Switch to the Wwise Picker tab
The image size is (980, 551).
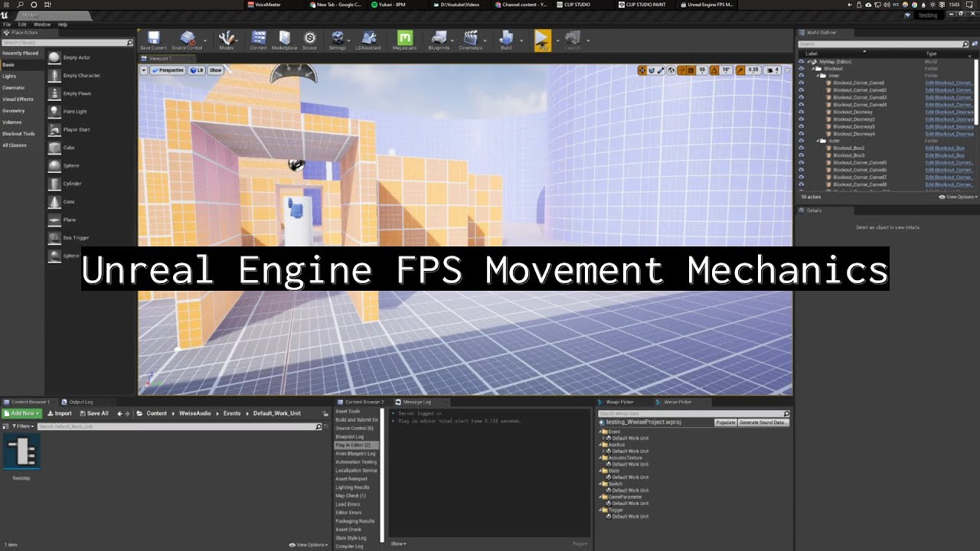678,402
